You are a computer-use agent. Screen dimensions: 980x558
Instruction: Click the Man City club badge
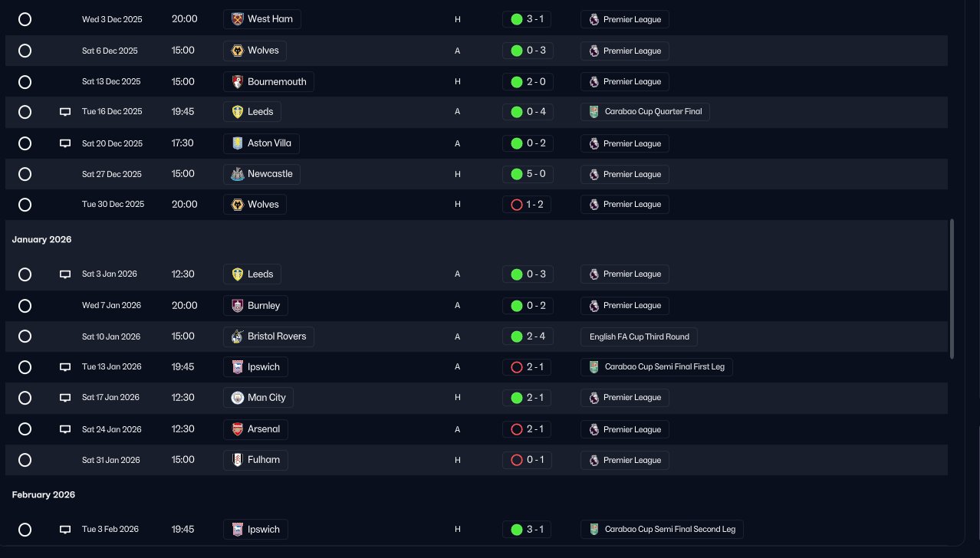238,398
